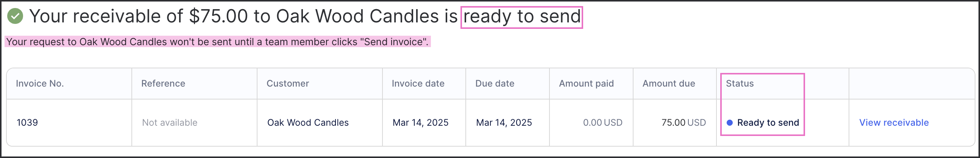Select the Invoice date column header
Image resolution: width=980 pixels, height=158 pixels.
point(418,84)
